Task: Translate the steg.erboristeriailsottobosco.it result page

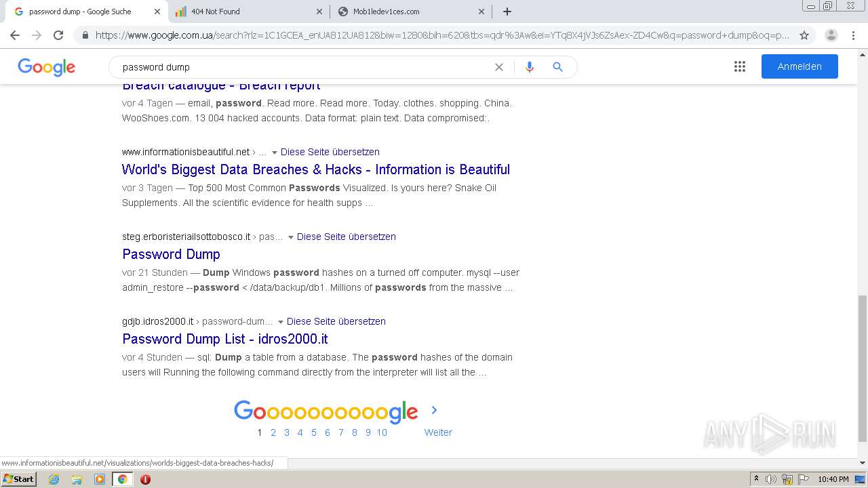Action: tap(346, 237)
